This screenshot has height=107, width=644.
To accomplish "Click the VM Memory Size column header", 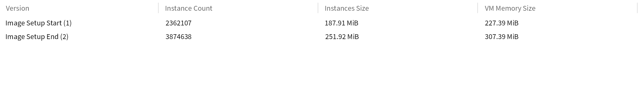I will pos(510,8).
